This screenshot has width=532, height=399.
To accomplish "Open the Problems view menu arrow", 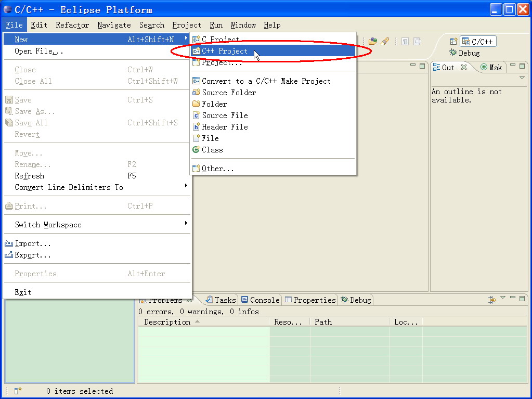I will coord(503,298).
